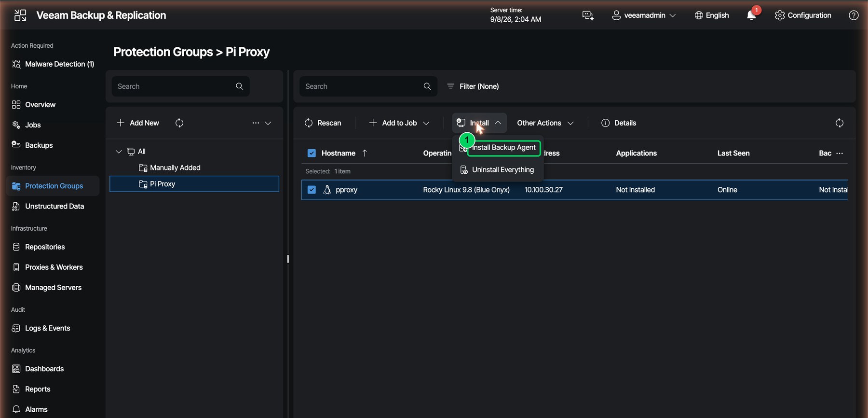Sort by Last Seen column

point(733,153)
